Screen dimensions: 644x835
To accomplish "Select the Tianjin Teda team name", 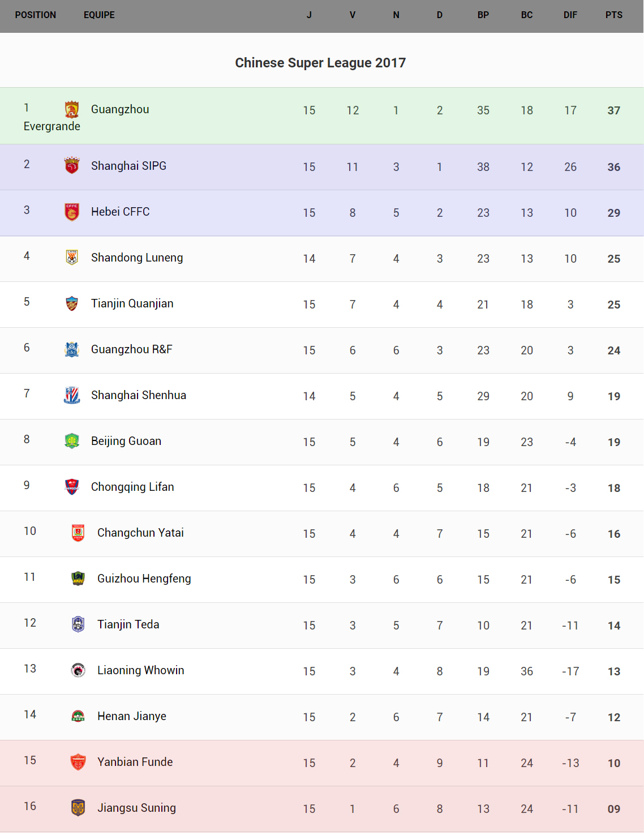I will [x=128, y=624].
